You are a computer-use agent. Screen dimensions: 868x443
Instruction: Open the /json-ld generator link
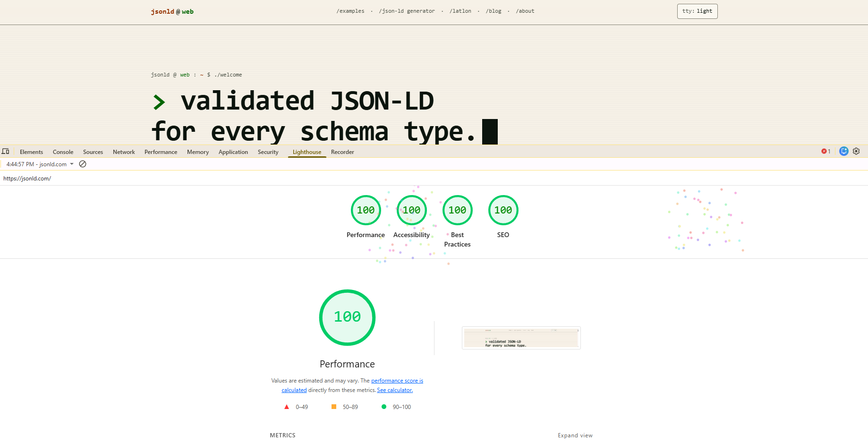click(407, 11)
